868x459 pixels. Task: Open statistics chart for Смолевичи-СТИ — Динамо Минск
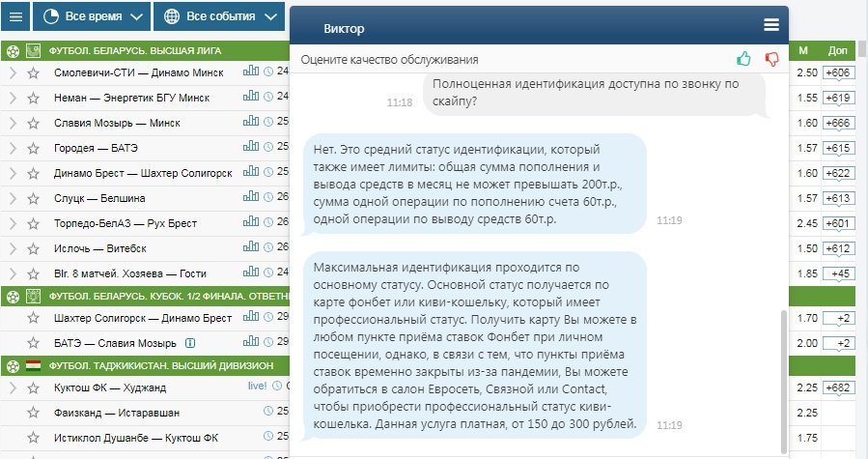(251, 72)
